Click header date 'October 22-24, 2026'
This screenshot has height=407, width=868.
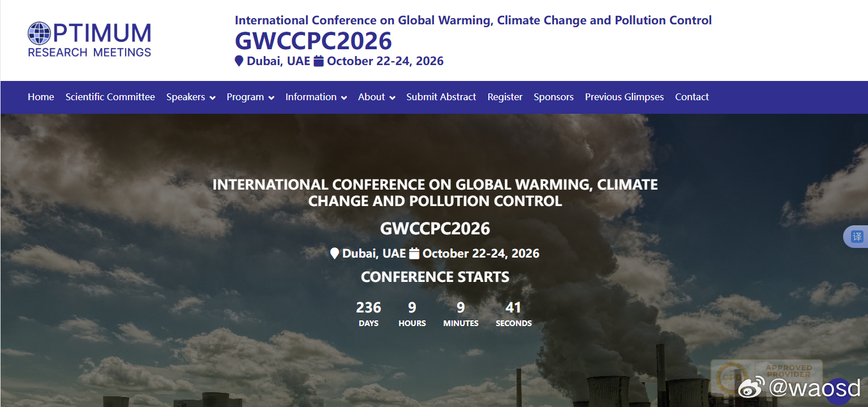coord(385,61)
